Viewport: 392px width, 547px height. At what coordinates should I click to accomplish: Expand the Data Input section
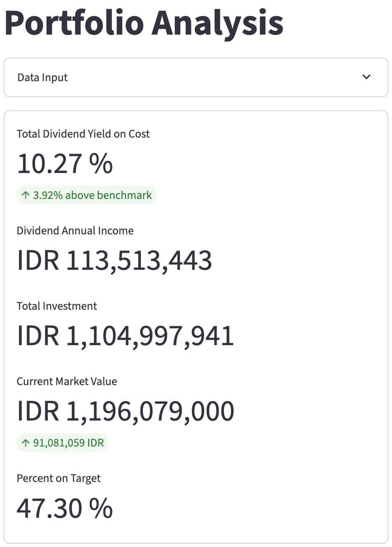(x=196, y=77)
